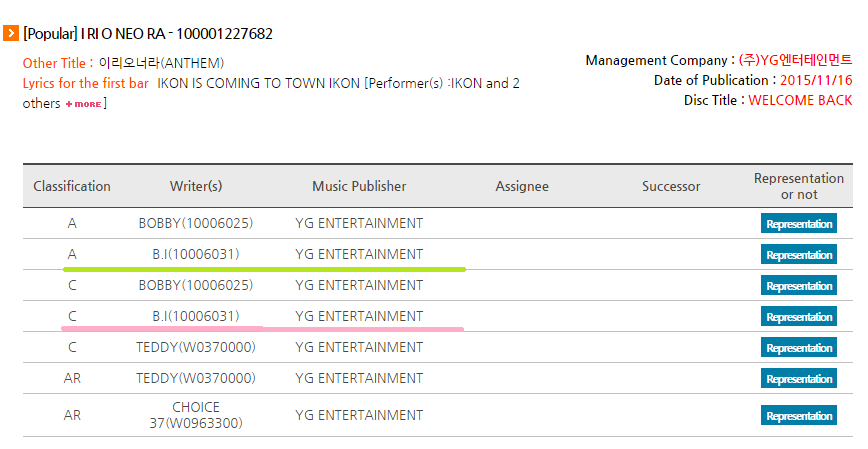Click Representation button for TEDDY classification AR
The width and height of the screenshot is (868, 449).
(x=798, y=379)
